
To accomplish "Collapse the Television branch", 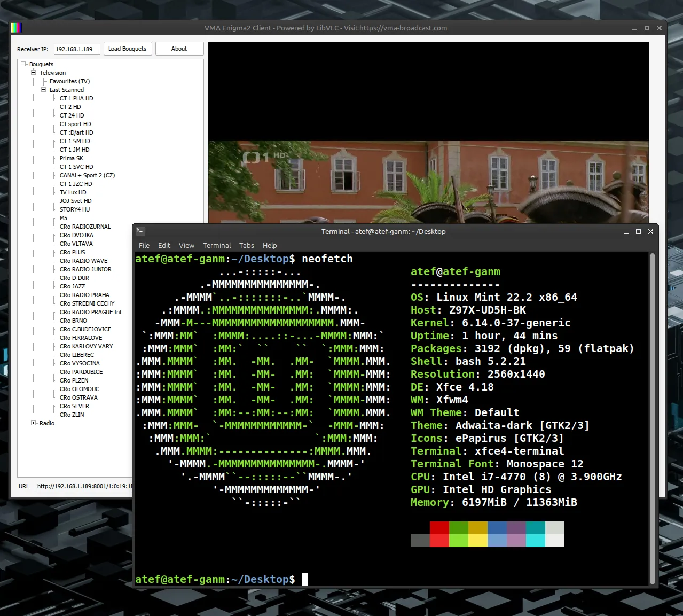I will [33, 73].
